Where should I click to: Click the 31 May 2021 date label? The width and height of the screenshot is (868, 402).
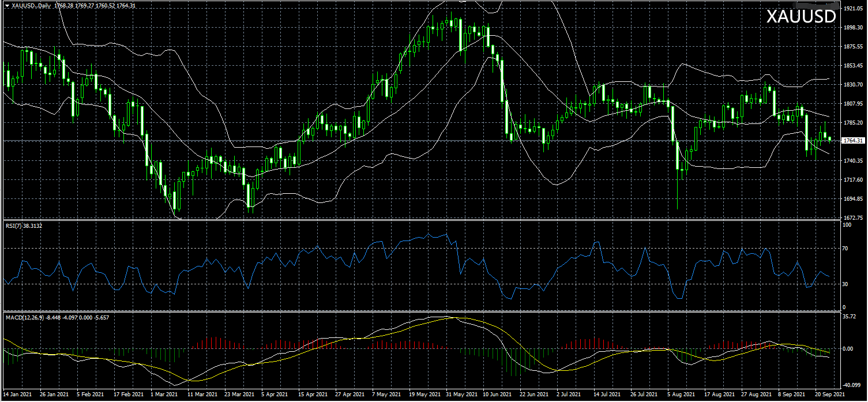(462, 395)
